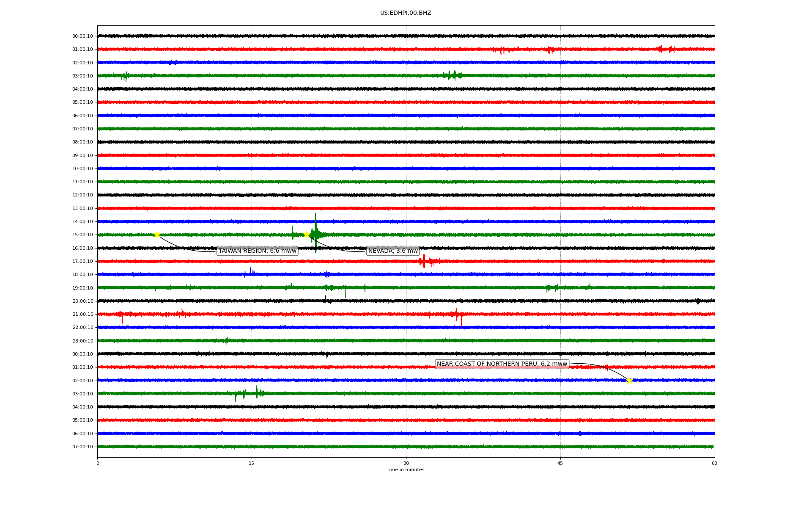Select the NEVADA, 3.6 mw annotation box
This screenshot has width=812, height=508.
pyautogui.click(x=393, y=251)
